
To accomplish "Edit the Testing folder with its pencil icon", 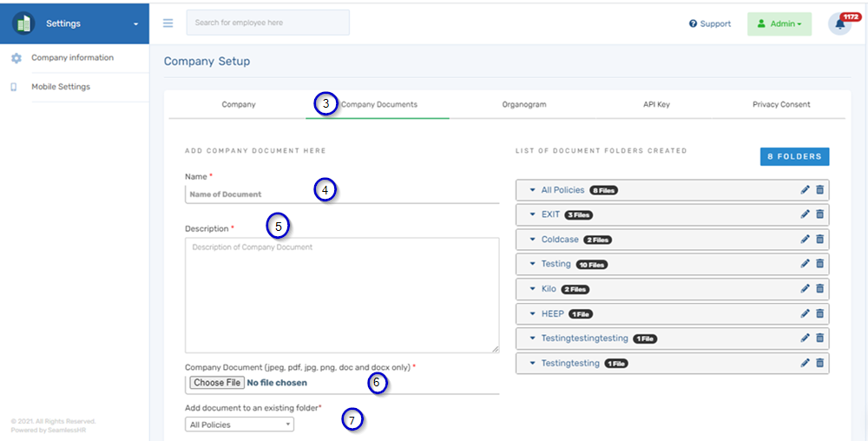I will point(805,264).
